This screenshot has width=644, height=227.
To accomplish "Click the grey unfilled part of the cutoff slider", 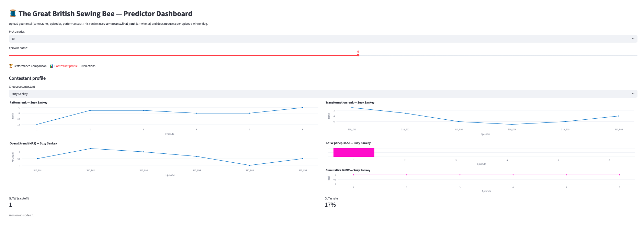I will tap(498, 55).
